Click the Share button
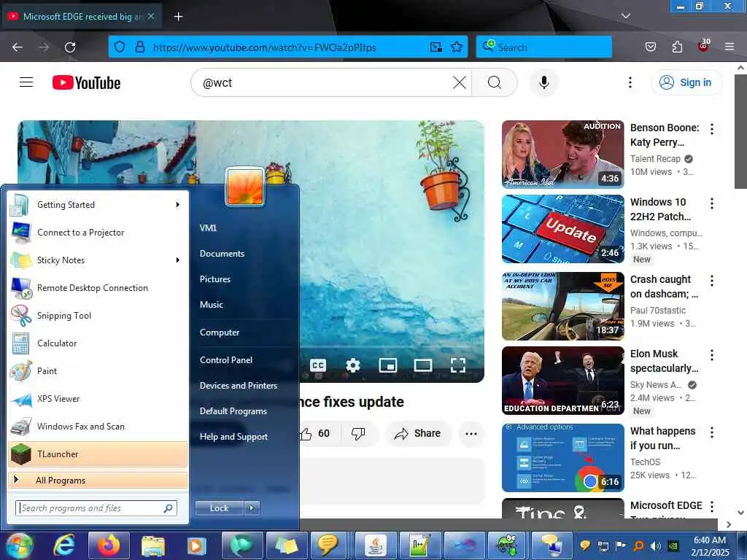 click(x=417, y=433)
